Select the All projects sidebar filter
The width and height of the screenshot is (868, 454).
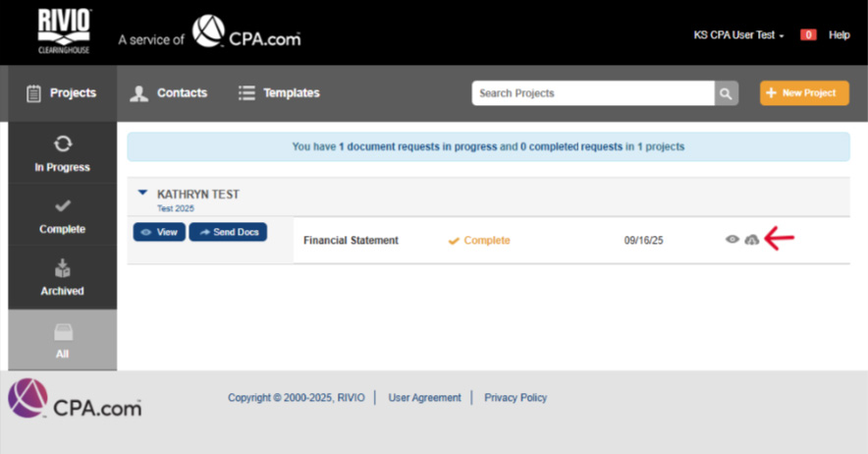click(62, 340)
